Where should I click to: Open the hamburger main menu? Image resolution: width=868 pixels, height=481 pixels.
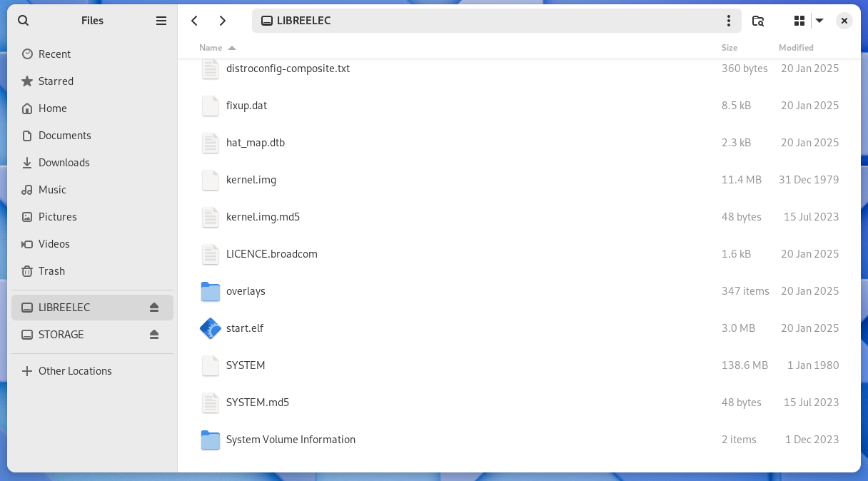point(161,21)
